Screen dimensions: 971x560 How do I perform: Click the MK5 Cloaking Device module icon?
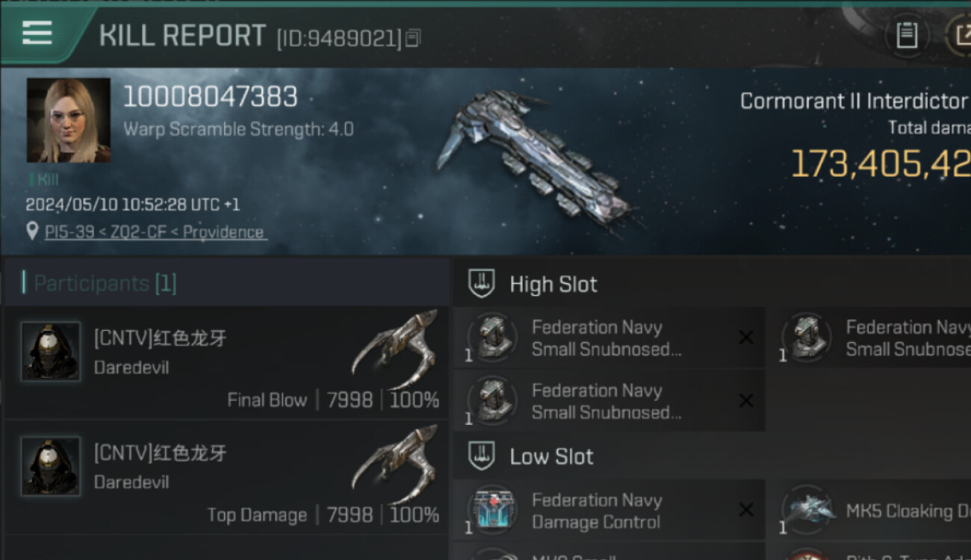click(x=807, y=511)
